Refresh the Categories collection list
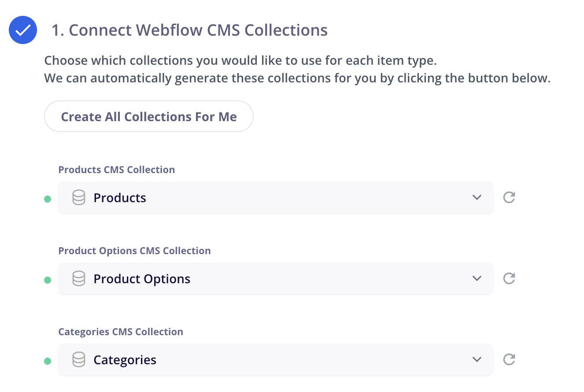The height and width of the screenshot is (392, 584). (x=509, y=359)
